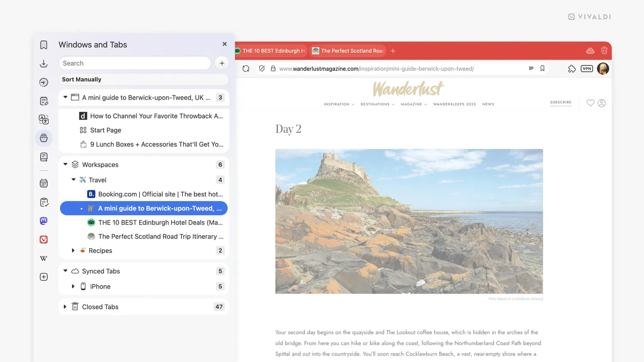This screenshot has height=362, width=644.
Task: Open the Calendar panel icon
Action: click(x=44, y=183)
